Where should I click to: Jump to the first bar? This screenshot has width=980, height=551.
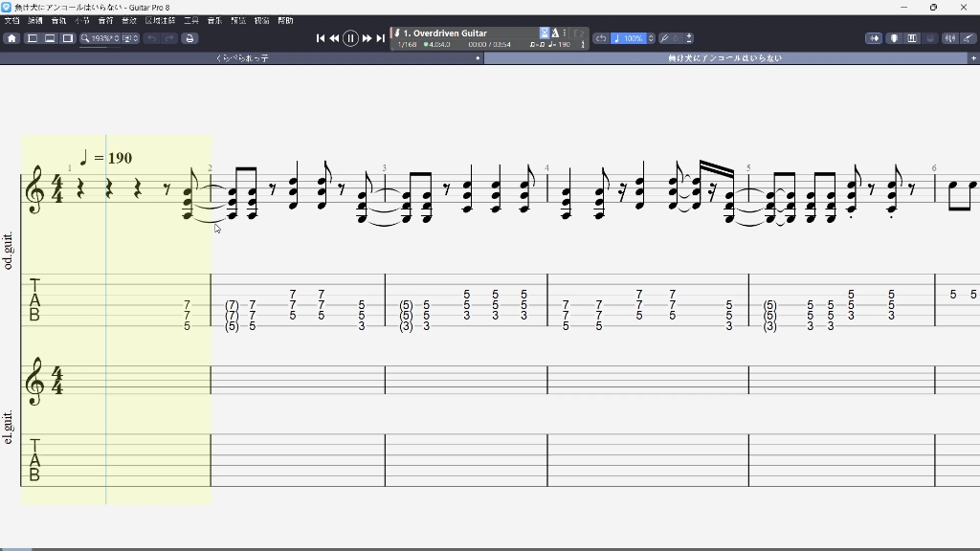pos(320,38)
